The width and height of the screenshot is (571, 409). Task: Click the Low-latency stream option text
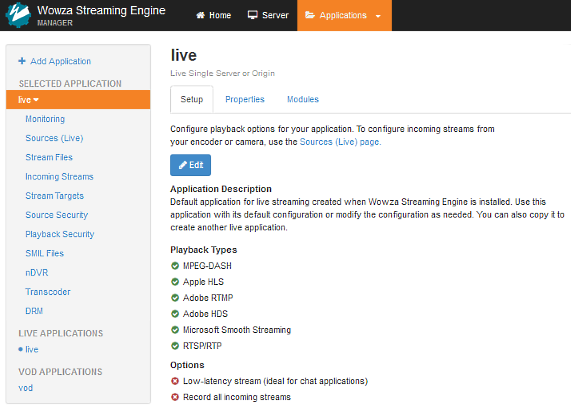(275, 381)
